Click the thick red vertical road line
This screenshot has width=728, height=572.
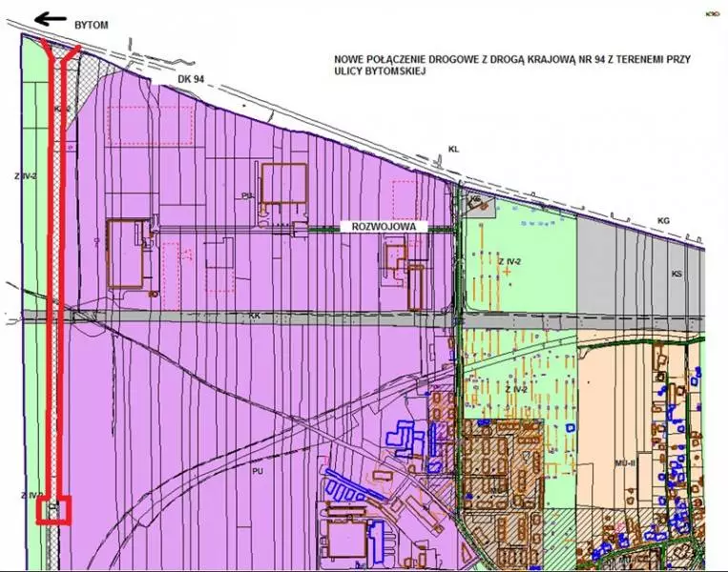point(56,286)
